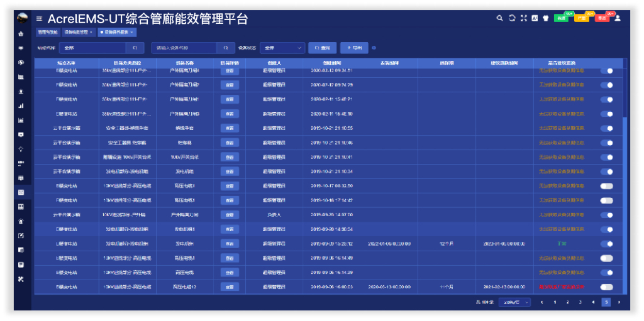Click the letter A language icon
Image resolution: width=644 pixels, height=321 pixels.
535,18
